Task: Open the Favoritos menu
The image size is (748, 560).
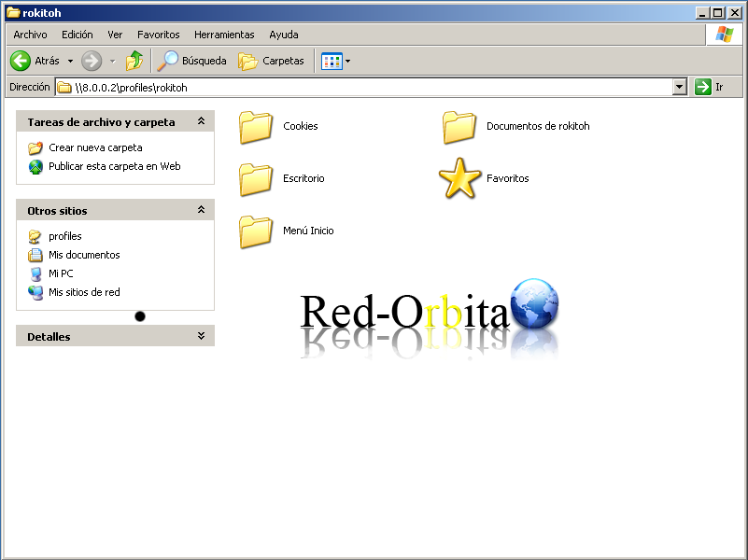Action: pyautogui.click(x=159, y=35)
